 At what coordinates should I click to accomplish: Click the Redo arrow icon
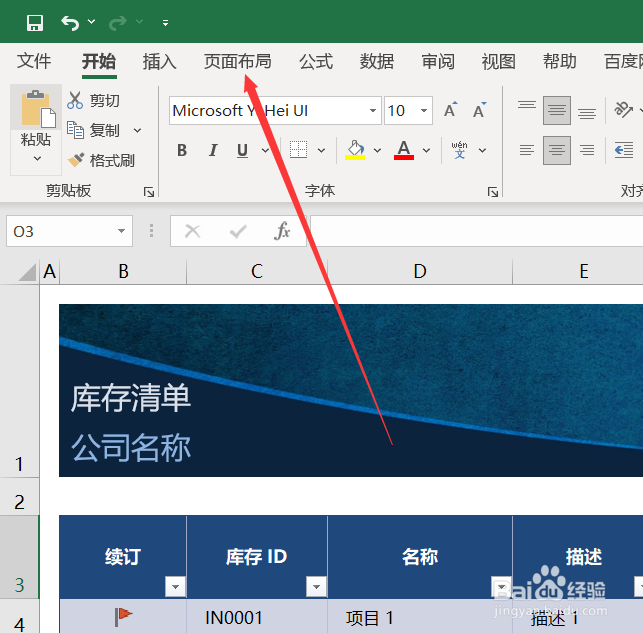point(118,23)
